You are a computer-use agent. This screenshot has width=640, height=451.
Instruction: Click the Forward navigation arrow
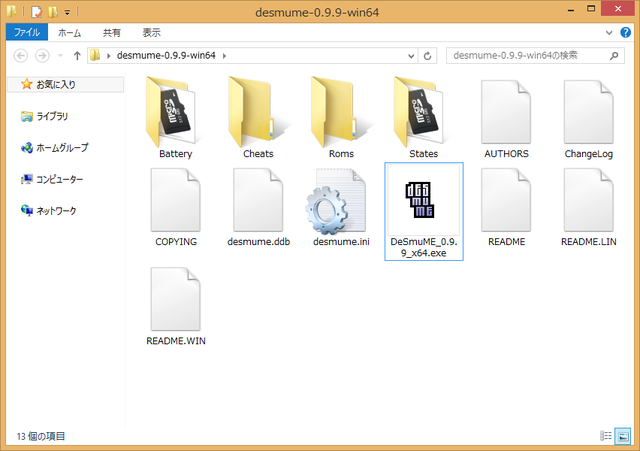pos(42,56)
